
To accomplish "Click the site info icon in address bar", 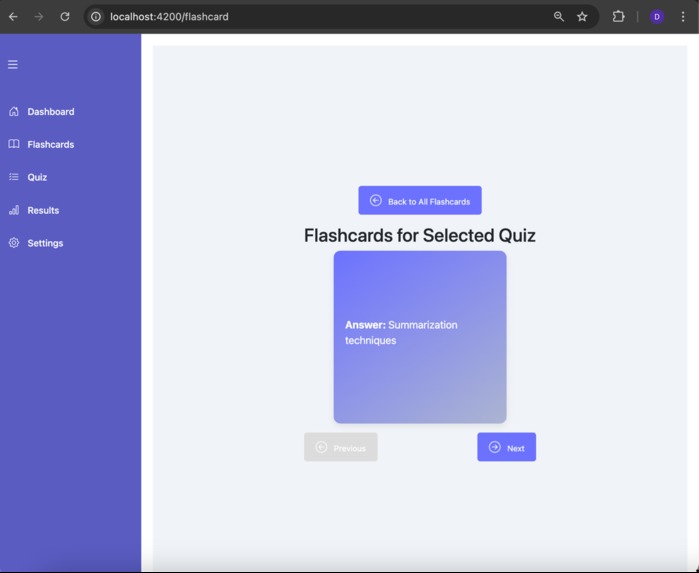I will coord(96,16).
